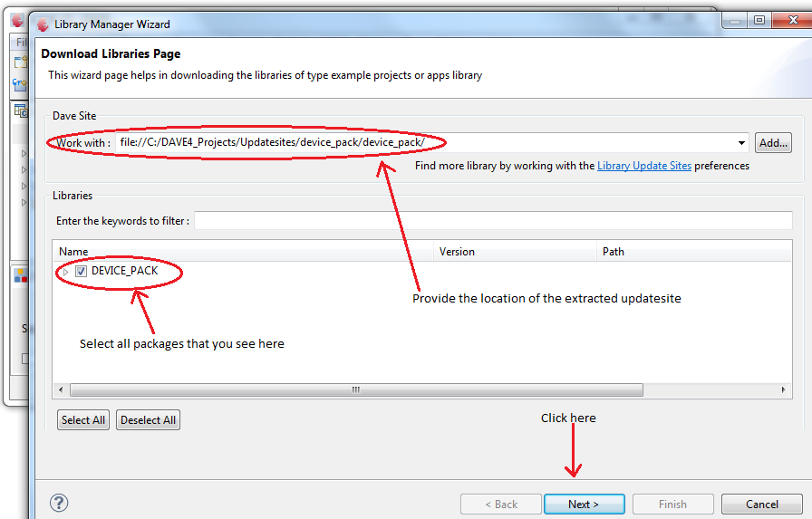Click the Cancel button

762,504
